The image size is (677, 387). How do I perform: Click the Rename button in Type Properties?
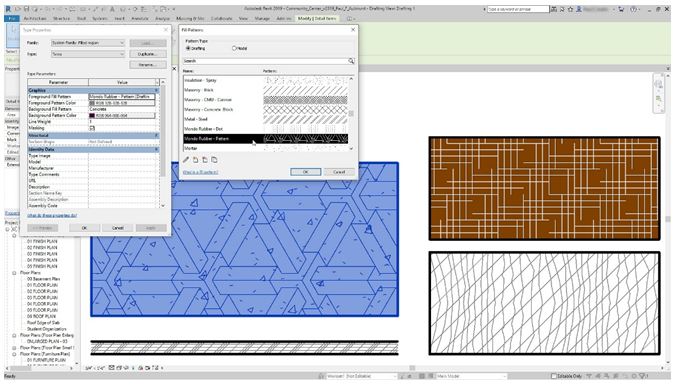[148, 64]
